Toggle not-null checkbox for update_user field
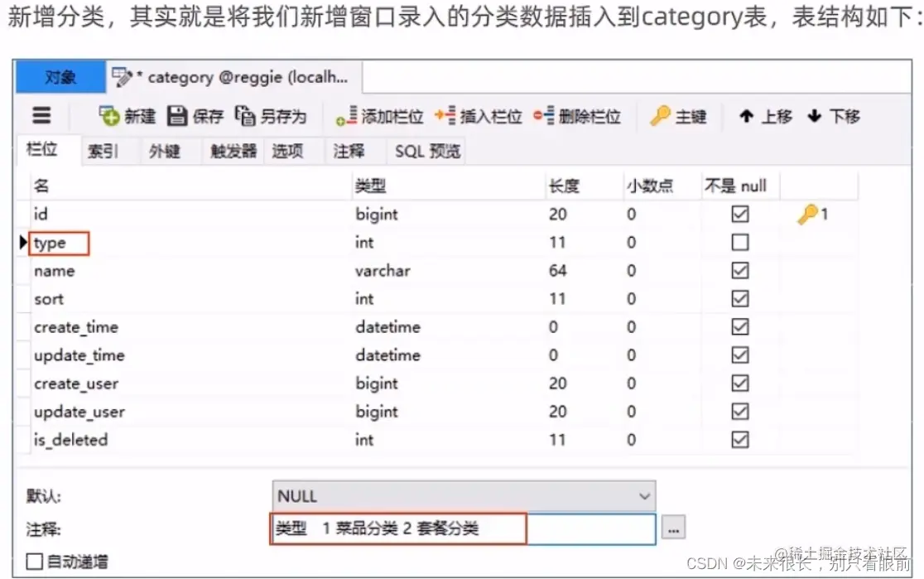Viewport: 924px width, 579px height. pyautogui.click(x=740, y=412)
